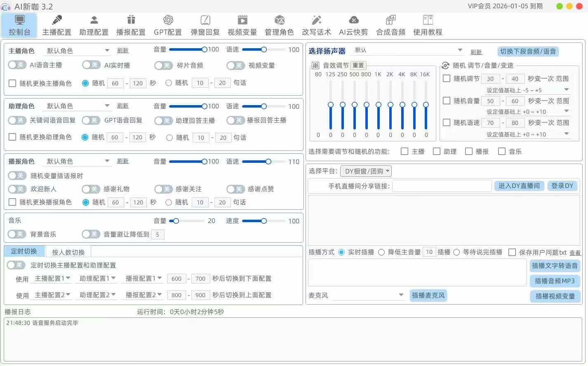588x366 pixels.
Task: Switch to the 按人数切换 tab
Action: coord(68,252)
